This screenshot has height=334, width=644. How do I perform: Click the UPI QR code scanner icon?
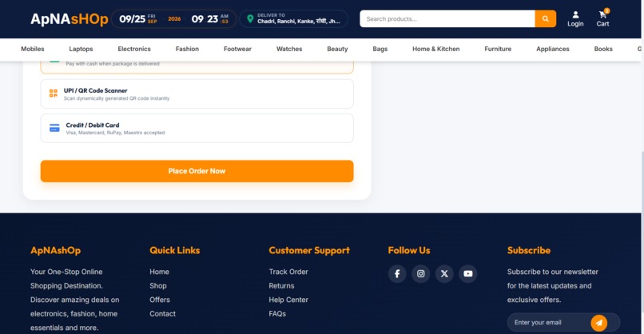(x=54, y=93)
